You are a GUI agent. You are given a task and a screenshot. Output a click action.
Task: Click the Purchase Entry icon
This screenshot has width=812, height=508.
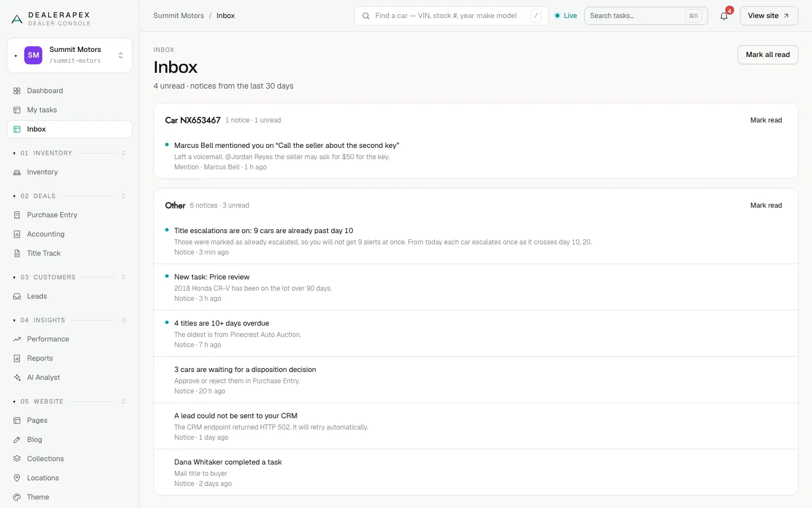17,215
